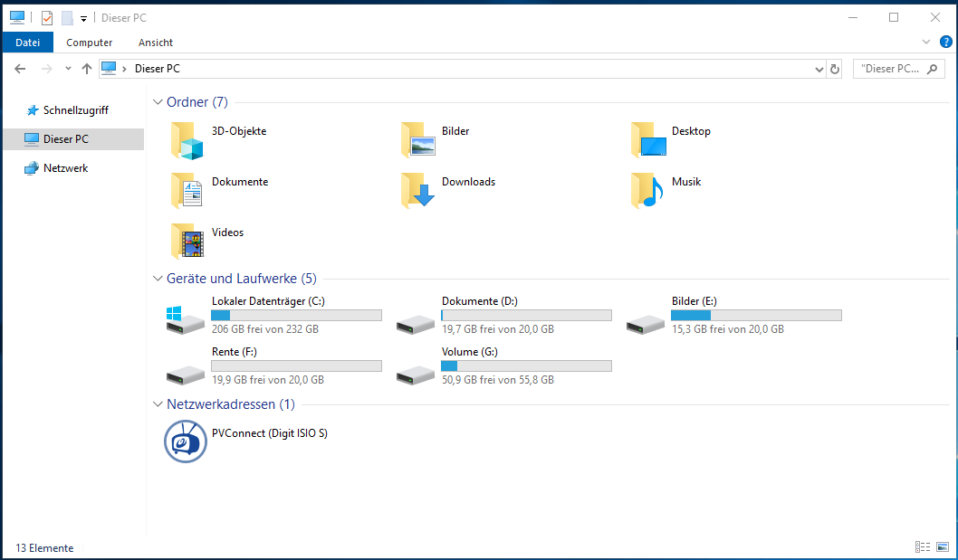958x560 pixels.
Task: Click the "19,9 GB frei von 20,0 GB" text
Action: pyautogui.click(x=268, y=380)
